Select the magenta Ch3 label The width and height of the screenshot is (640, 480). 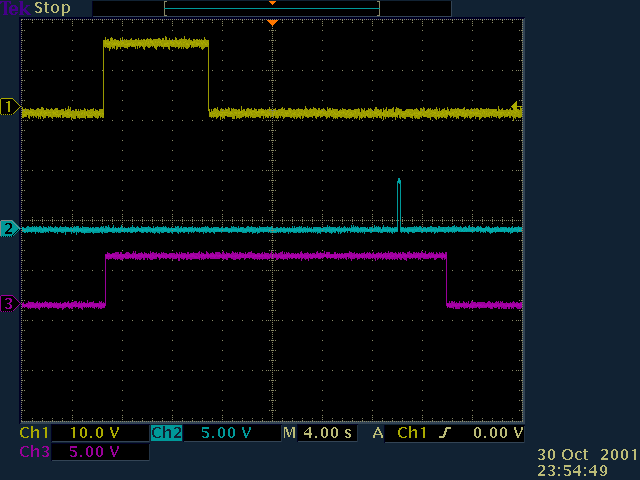pos(34,452)
